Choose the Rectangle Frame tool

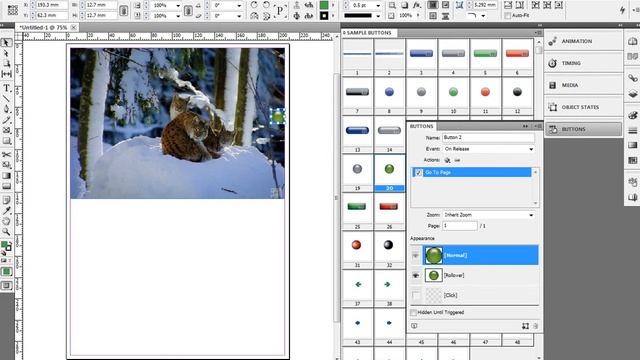(6, 130)
